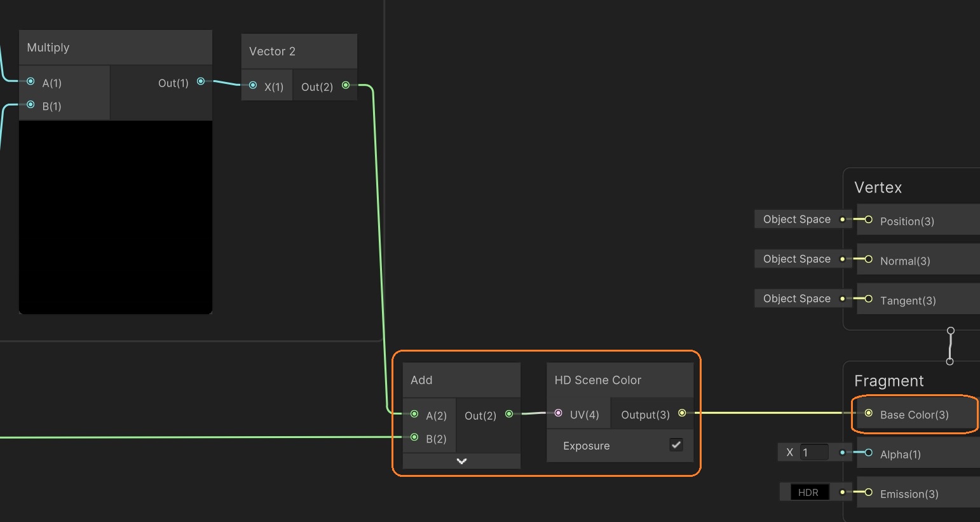Image resolution: width=980 pixels, height=522 pixels.
Task: Click the Add node B(2) input port
Action: pos(414,437)
